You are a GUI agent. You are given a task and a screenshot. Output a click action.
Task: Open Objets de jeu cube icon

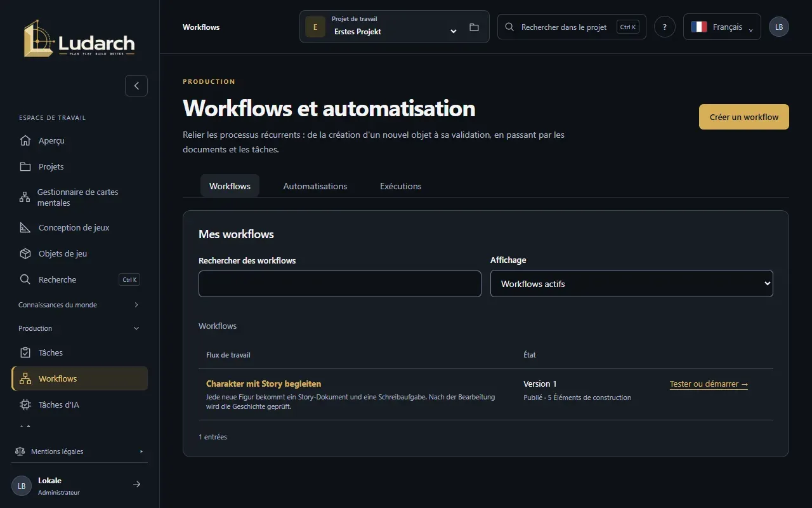pyautogui.click(x=25, y=253)
